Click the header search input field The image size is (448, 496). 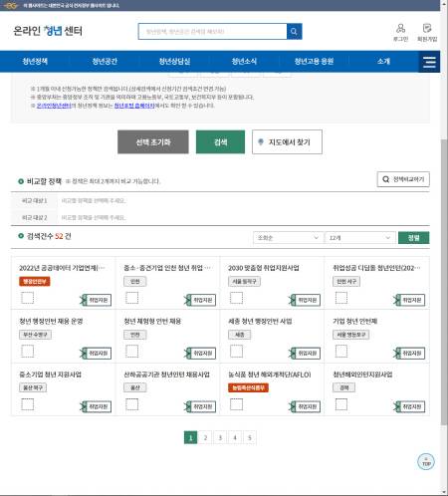[213, 32]
